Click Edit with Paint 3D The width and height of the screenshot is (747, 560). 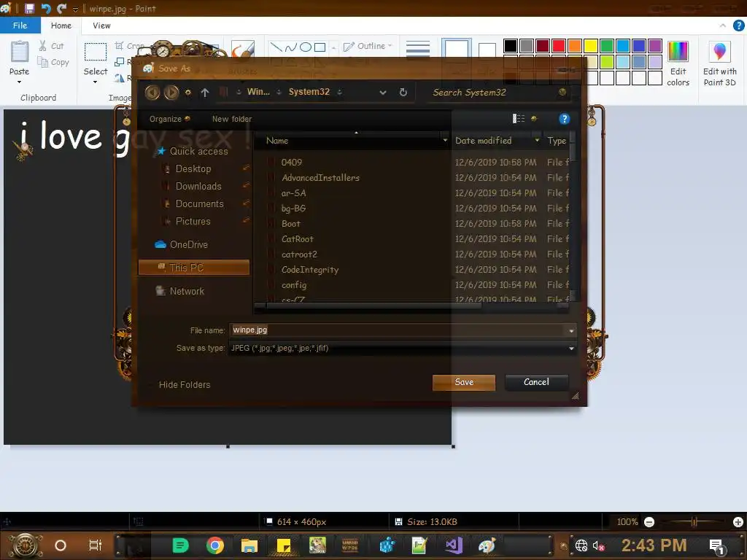(719, 64)
